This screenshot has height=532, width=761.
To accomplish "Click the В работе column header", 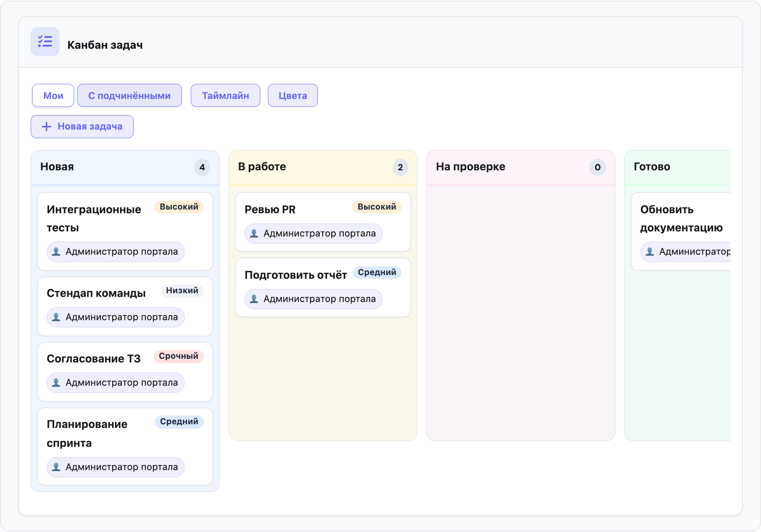I will point(323,167).
